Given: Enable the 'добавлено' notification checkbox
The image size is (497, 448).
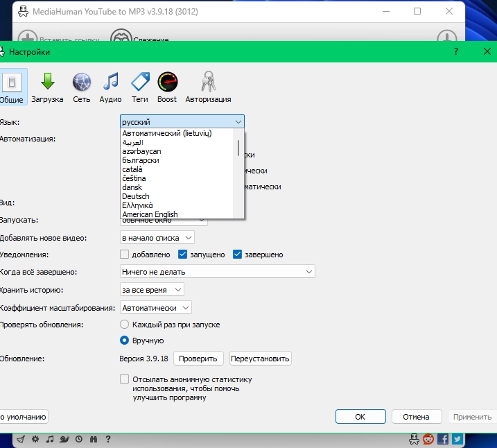Looking at the screenshot, I should click(x=125, y=255).
